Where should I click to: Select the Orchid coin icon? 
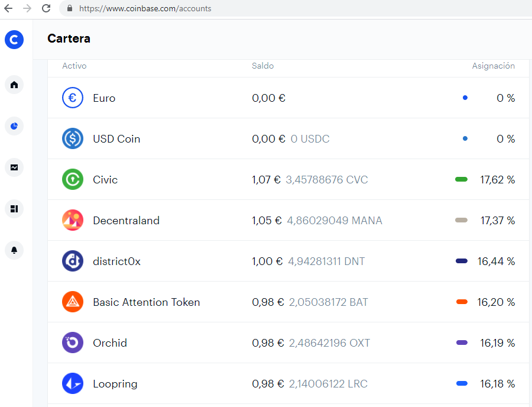pos(73,343)
